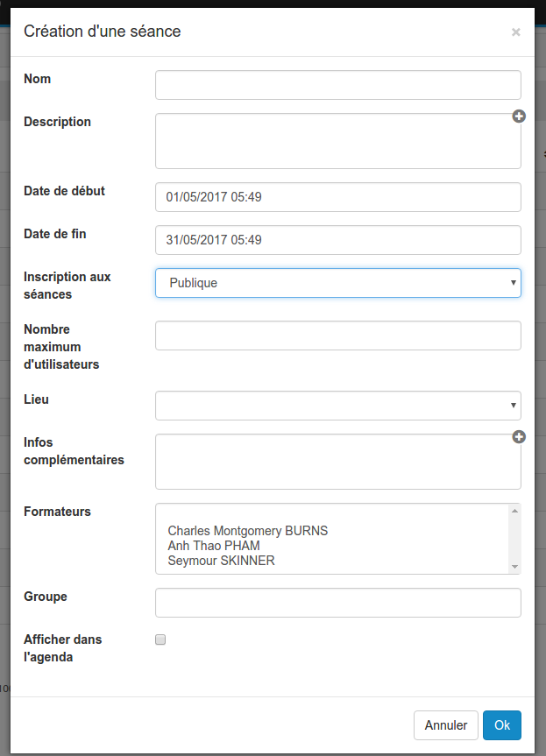
Task: Select Anh Thao PHAM in Formateurs
Action: click(214, 546)
